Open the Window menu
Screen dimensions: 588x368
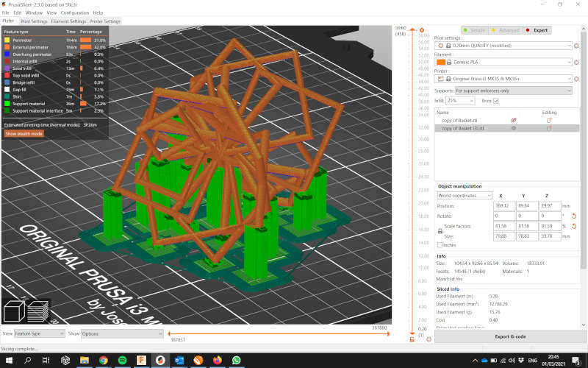pos(34,13)
